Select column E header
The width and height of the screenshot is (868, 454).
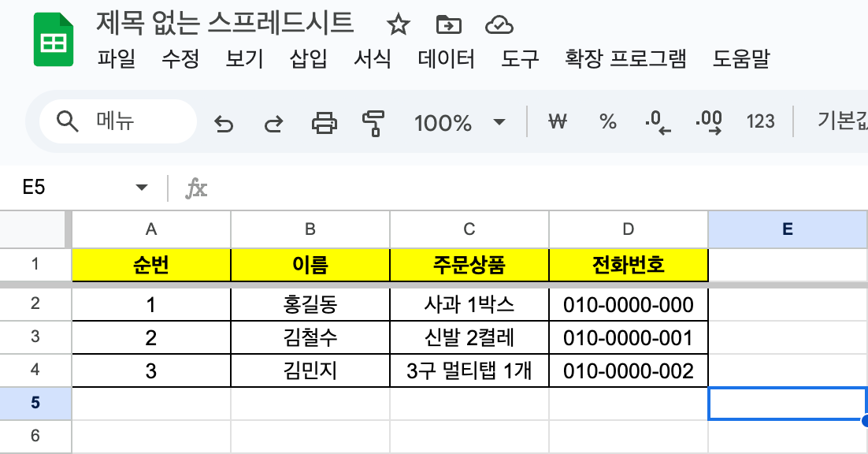[x=787, y=229]
